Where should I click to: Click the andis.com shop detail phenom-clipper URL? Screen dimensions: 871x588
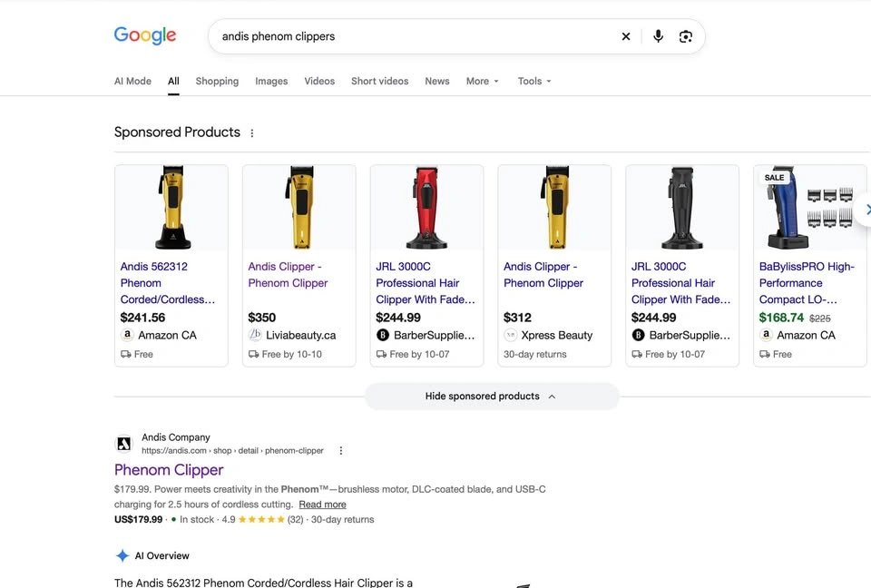pyautogui.click(x=232, y=451)
